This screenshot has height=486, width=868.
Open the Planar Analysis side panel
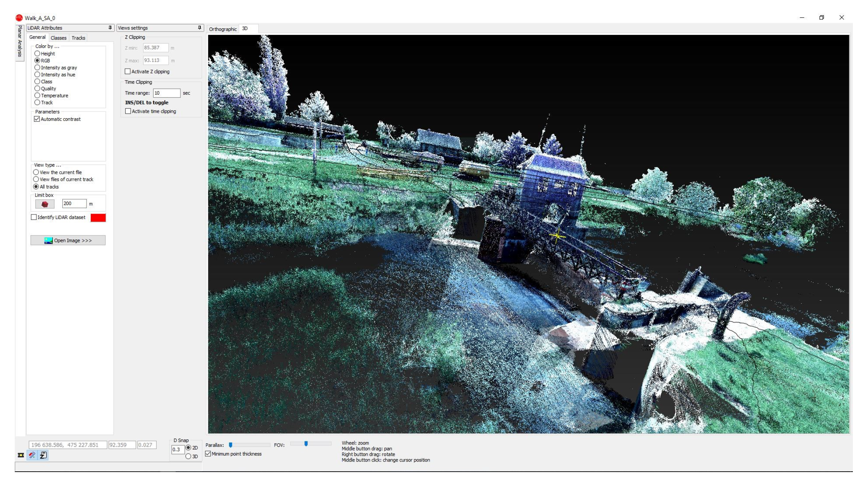20,41
